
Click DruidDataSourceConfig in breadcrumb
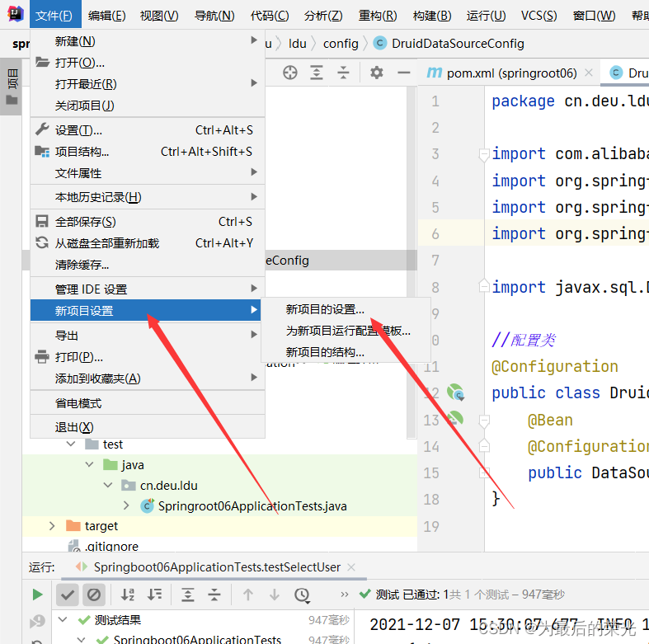pyautogui.click(x=458, y=44)
